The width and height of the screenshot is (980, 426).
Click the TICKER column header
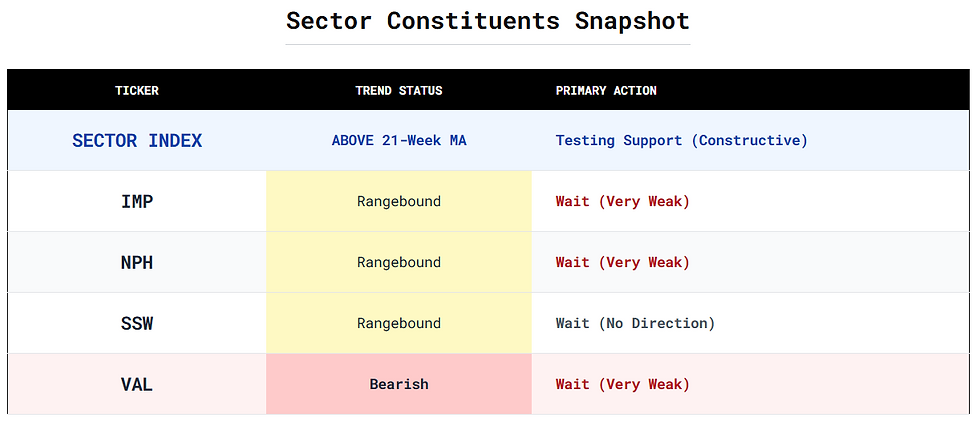(137, 91)
